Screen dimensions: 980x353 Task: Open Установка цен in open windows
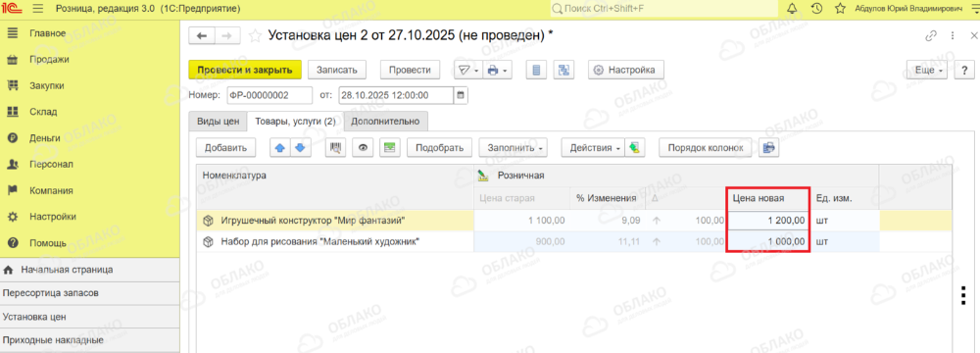pos(89,317)
